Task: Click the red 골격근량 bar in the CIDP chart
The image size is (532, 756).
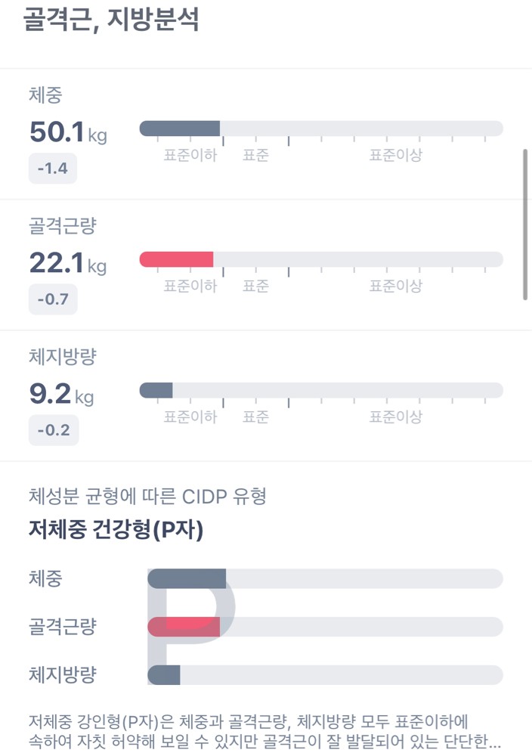Action: pyautogui.click(x=325, y=627)
